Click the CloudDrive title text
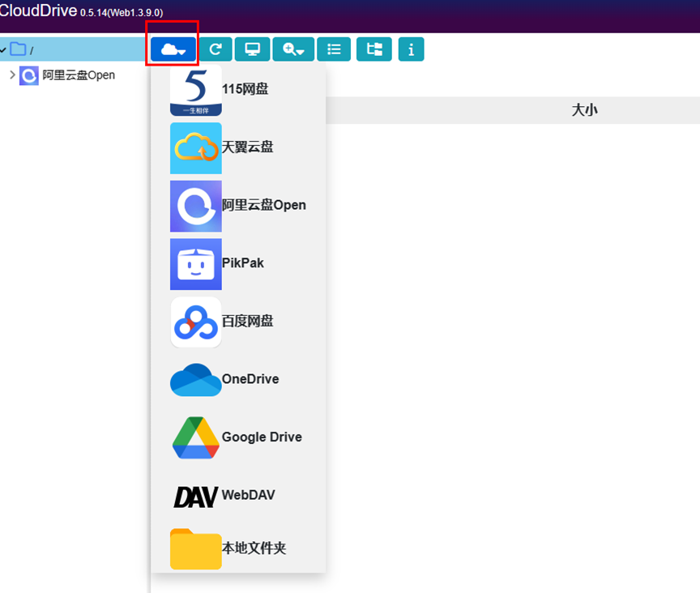The width and height of the screenshot is (700, 593). (x=38, y=11)
